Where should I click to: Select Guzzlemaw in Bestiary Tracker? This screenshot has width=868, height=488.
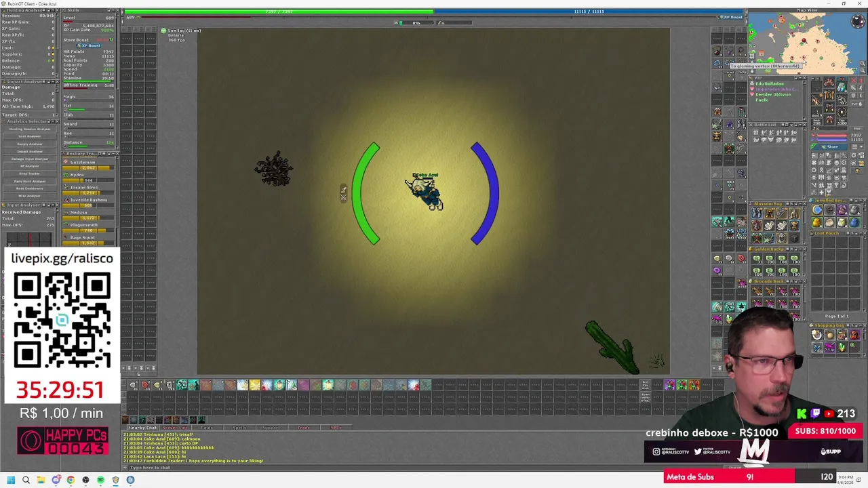89,164
